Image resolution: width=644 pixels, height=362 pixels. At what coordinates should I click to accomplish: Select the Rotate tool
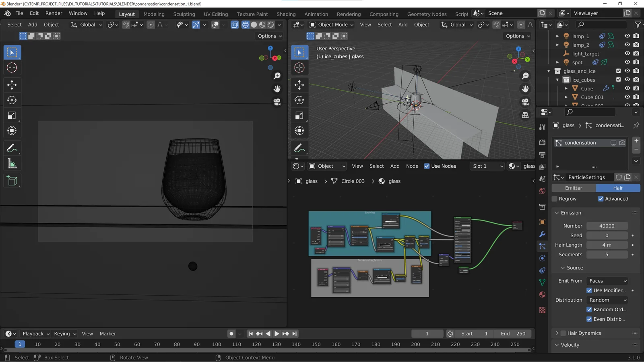[x=12, y=100]
